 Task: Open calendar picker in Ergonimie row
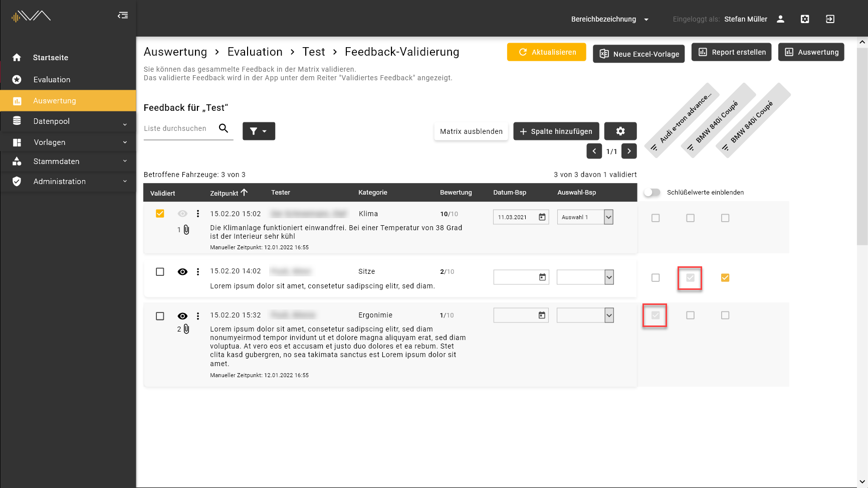[x=542, y=315]
